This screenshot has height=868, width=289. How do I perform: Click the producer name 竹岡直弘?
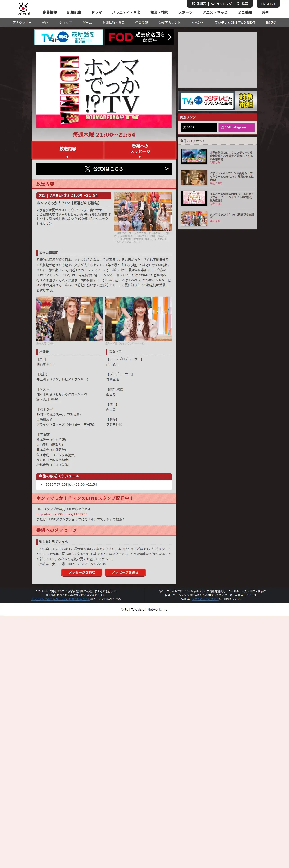(113, 379)
